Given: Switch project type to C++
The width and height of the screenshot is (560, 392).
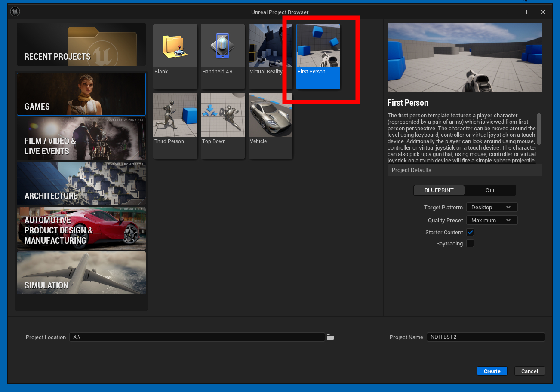Looking at the screenshot, I should pos(490,190).
